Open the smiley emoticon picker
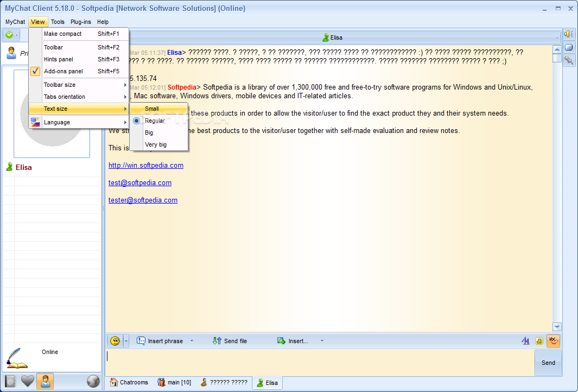 coord(115,341)
